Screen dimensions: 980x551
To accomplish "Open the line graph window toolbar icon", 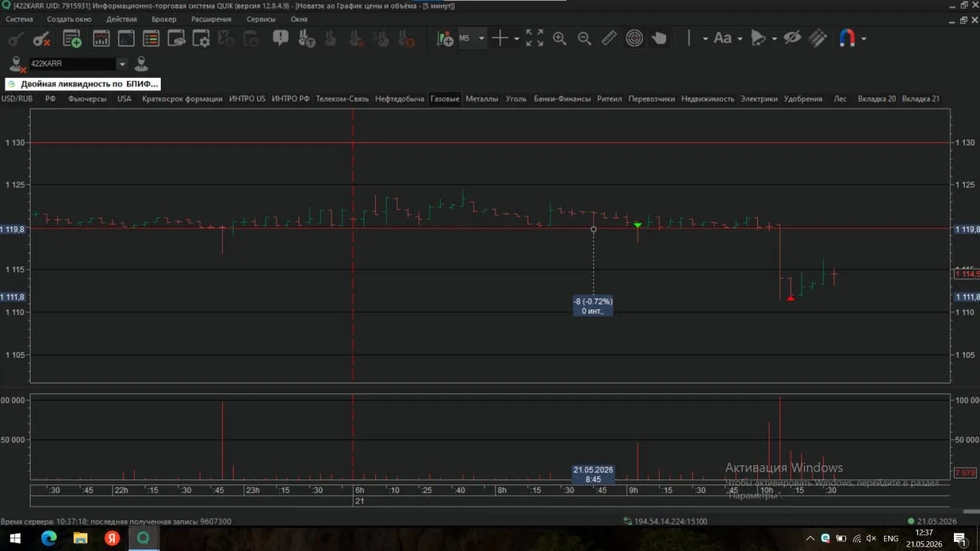I will tap(126, 38).
